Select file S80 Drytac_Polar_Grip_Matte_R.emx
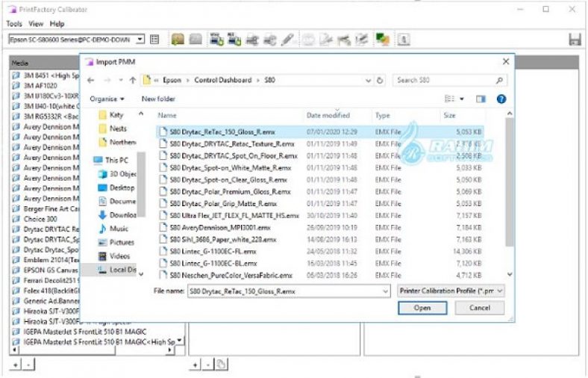The image size is (588, 378). 320,203
